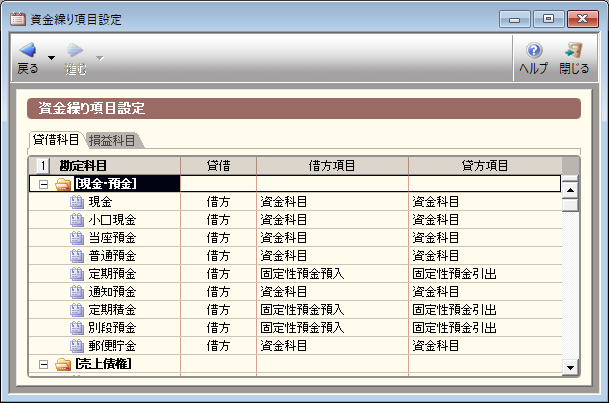Click the 現金 account icon
This screenshot has width=609, height=403.
[77, 202]
